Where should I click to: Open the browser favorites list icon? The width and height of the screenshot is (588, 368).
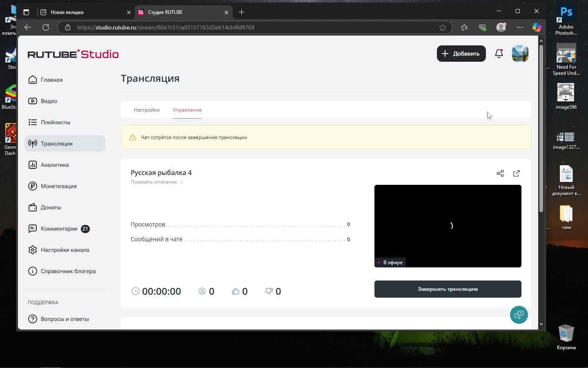[464, 27]
